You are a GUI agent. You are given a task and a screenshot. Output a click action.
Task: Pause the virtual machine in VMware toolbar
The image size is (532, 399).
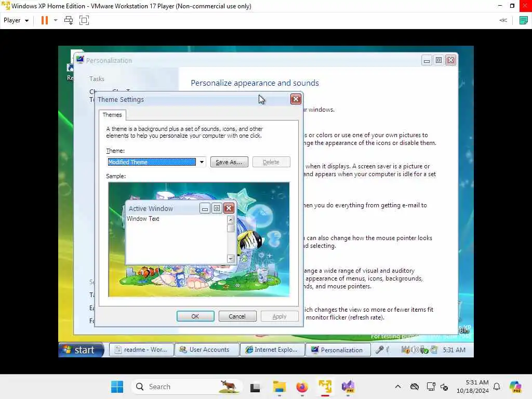pos(45,20)
